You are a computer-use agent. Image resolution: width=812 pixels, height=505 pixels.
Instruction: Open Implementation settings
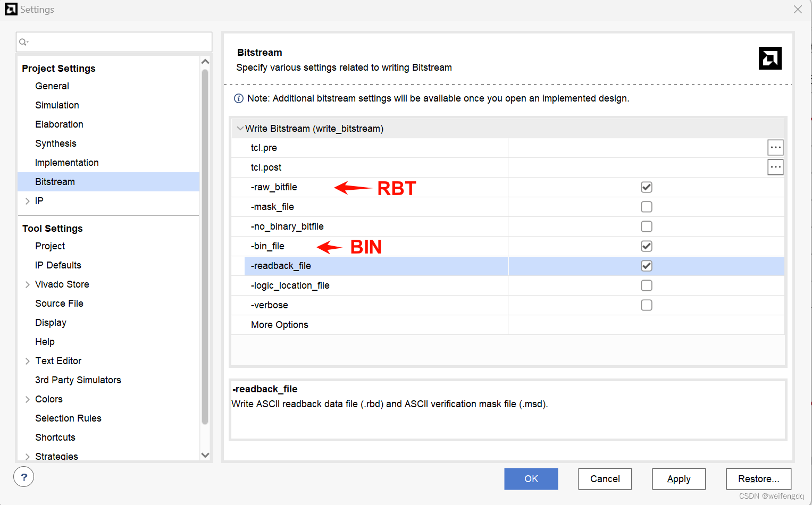coord(67,163)
